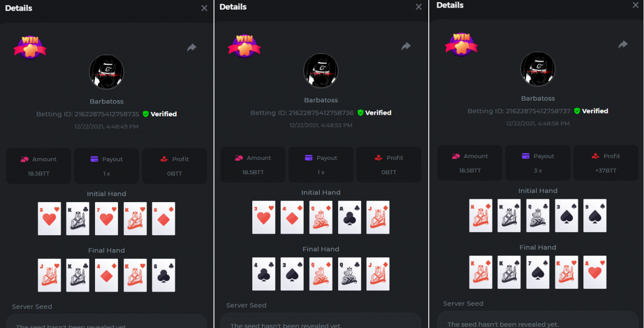Click WIN badge on bet with 3x payout
This screenshot has height=328, width=644.
[462, 44]
